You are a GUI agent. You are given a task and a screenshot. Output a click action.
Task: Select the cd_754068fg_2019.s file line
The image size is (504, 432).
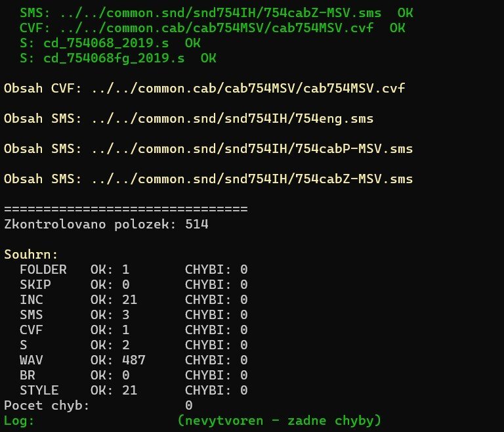(x=118, y=58)
